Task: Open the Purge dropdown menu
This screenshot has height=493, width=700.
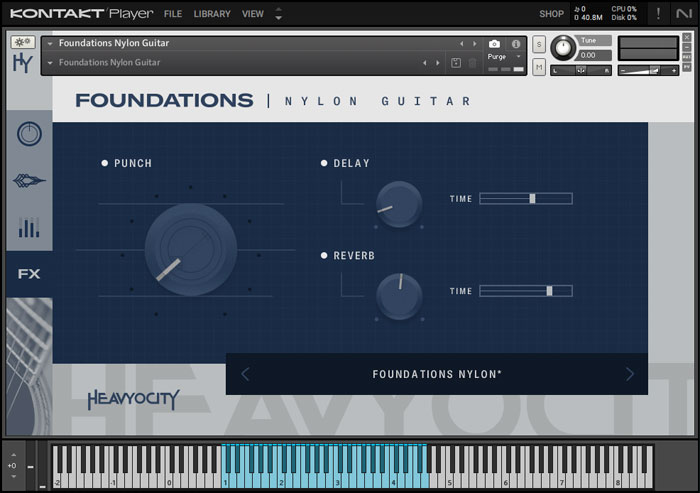Action: click(504, 57)
